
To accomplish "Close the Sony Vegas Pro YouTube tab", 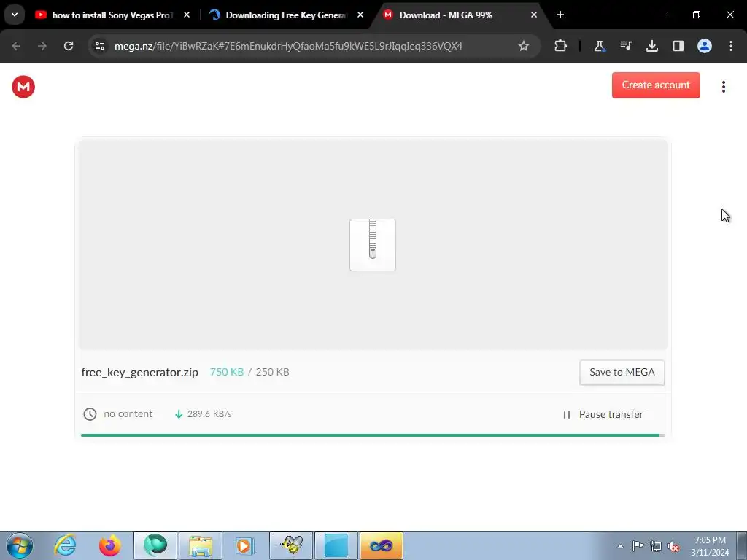I will (187, 15).
